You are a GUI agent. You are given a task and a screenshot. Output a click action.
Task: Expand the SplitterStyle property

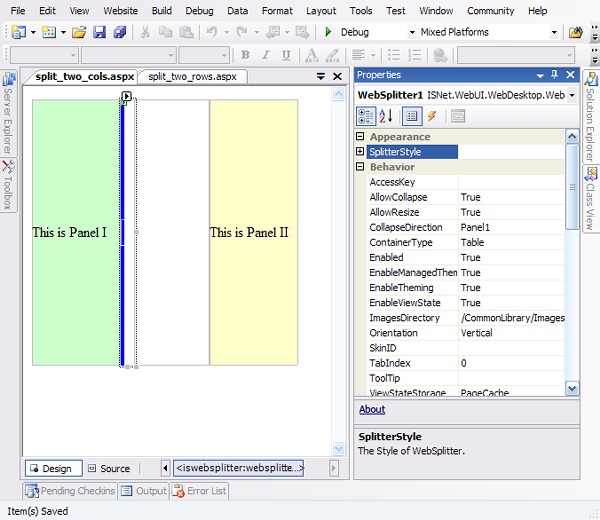360,152
